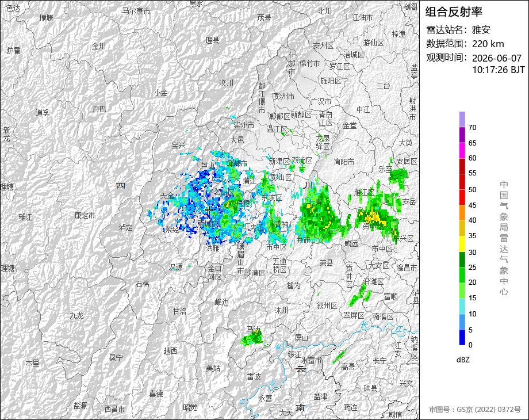Click the 威远 county label
The width and height of the screenshot is (529, 420).
351,244
